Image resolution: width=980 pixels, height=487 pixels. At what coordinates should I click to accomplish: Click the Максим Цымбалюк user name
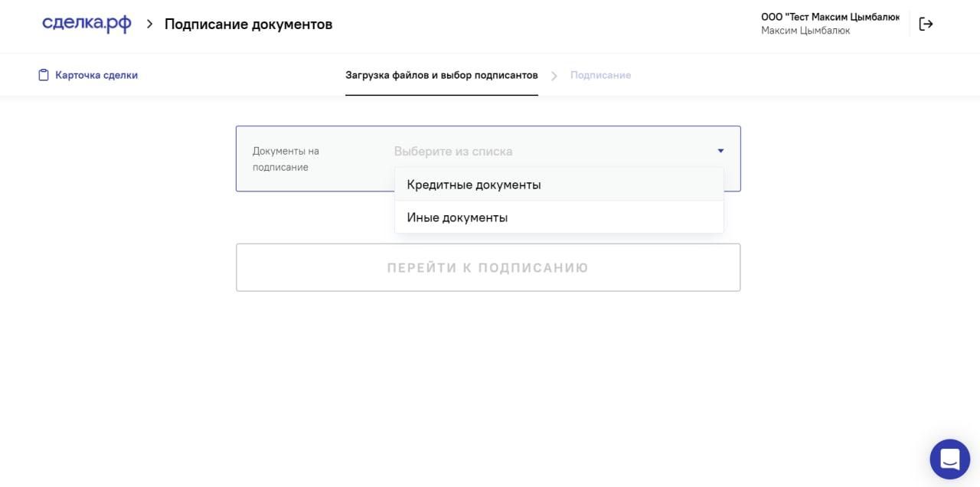click(x=805, y=30)
